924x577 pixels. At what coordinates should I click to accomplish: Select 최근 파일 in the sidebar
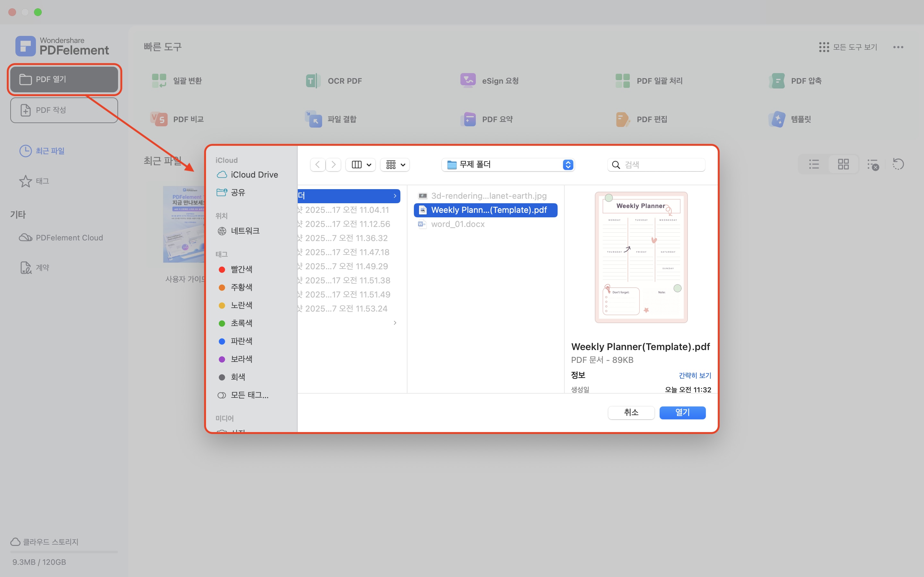(x=50, y=151)
